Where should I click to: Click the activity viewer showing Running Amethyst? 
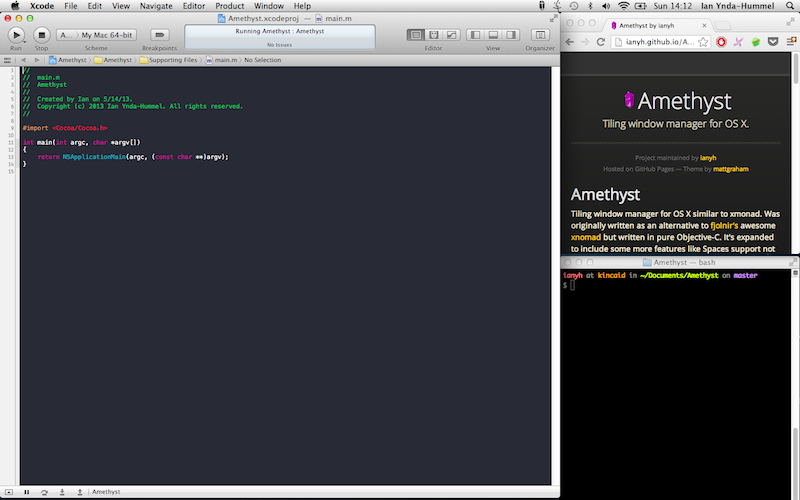[x=280, y=37]
